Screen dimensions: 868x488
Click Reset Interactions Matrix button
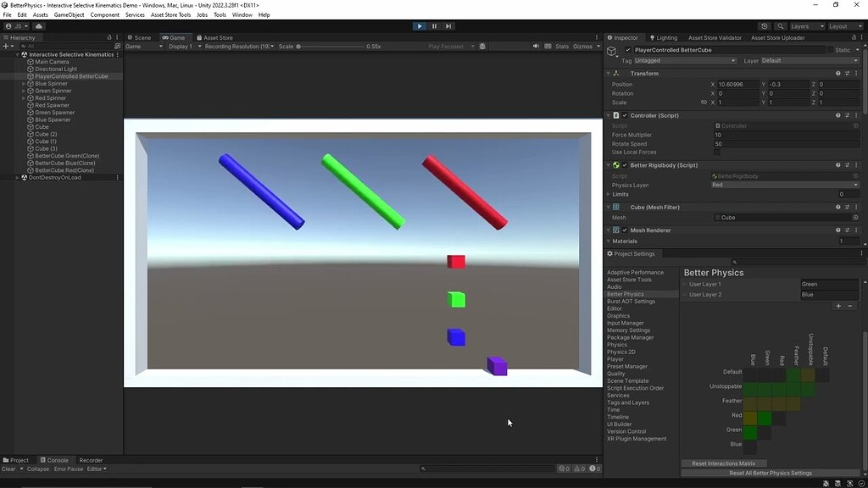723,463
